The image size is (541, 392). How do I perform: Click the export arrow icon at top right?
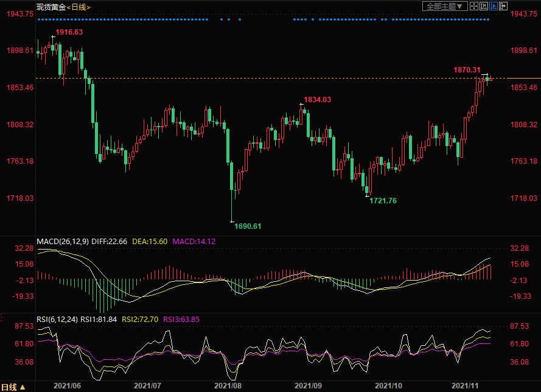click(503, 6)
